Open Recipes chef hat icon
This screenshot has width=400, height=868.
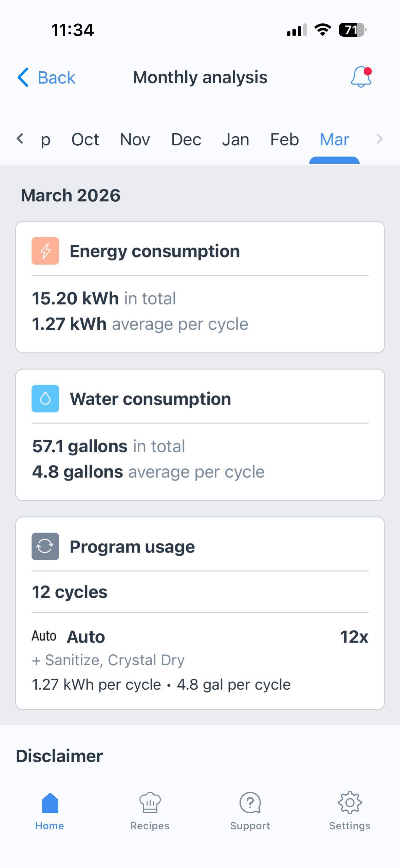pyautogui.click(x=150, y=803)
